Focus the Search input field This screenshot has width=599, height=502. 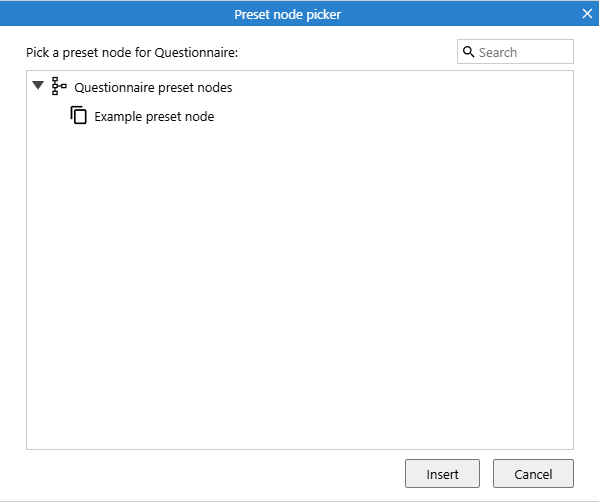tap(515, 52)
